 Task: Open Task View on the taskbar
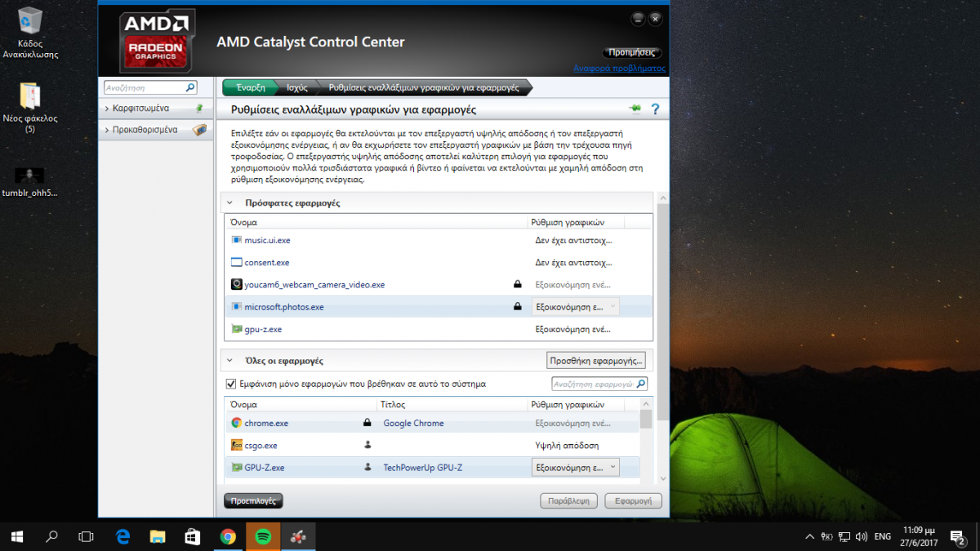point(86,536)
